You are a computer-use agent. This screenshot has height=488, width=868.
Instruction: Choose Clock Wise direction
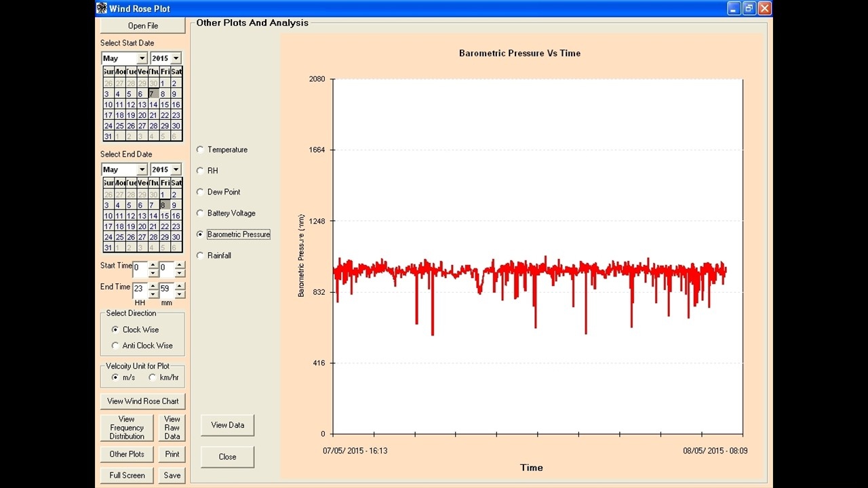tap(115, 329)
